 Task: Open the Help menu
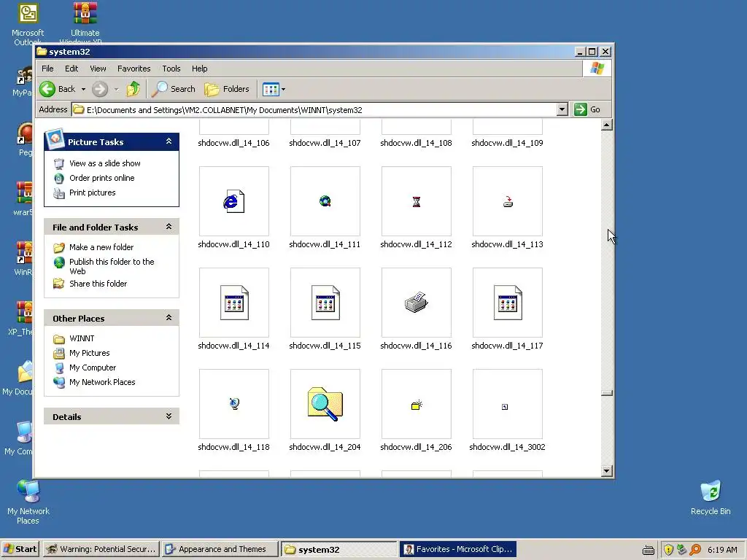(x=200, y=69)
